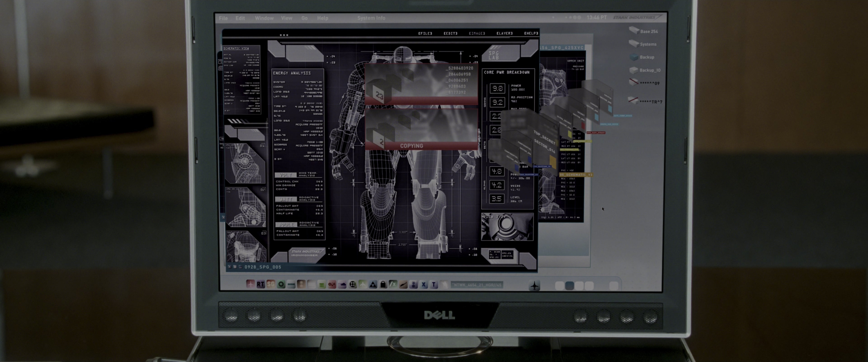The height and width of the screenshot is (362, 868).
Task: Open the Systems drive icon
Action: (x=634, y=43)
